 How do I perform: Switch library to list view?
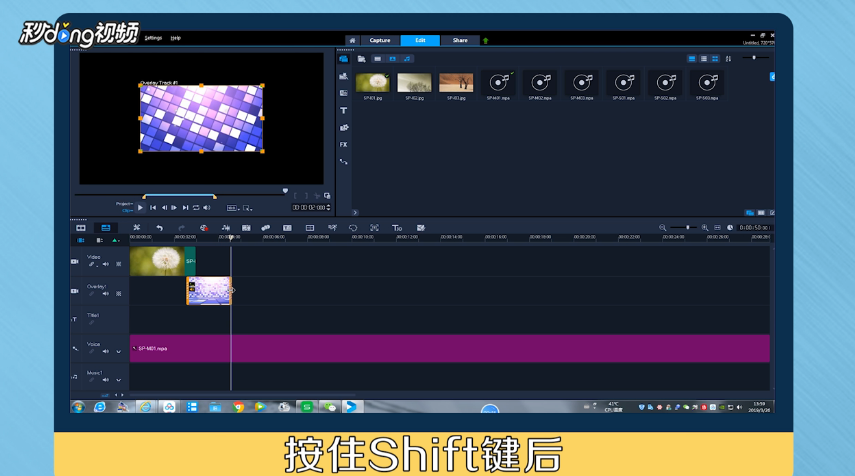(x=704, y=59)
